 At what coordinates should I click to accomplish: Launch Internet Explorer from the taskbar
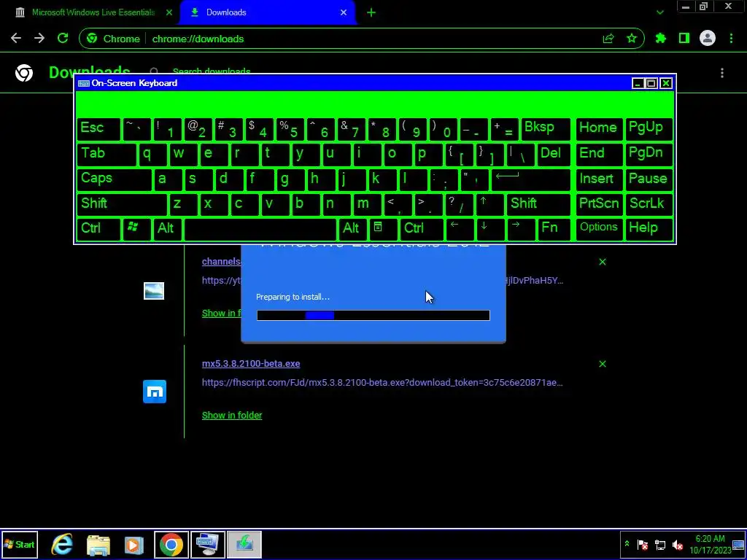(62, 544)
